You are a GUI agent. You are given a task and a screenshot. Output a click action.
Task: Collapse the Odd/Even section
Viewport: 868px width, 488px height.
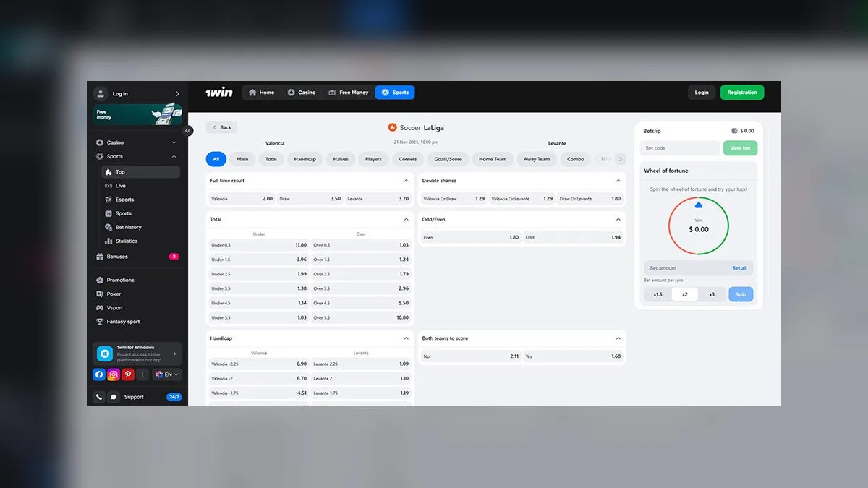point(618,219)
